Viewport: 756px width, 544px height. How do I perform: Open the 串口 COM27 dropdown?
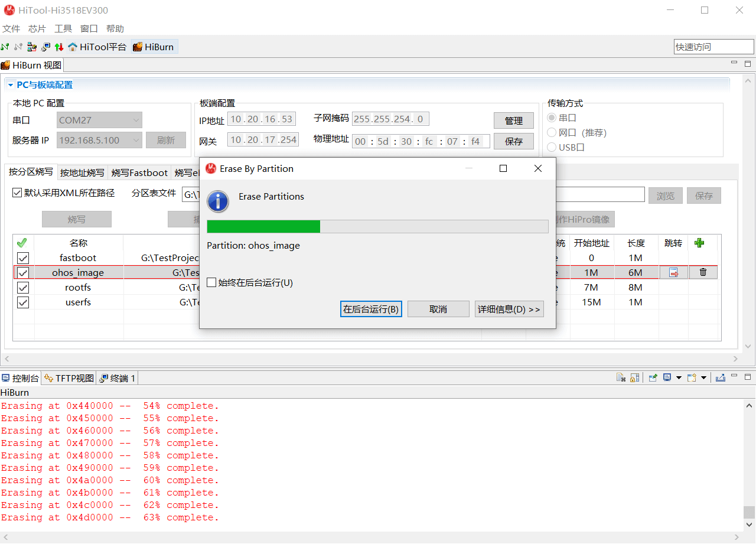(100, 120)
